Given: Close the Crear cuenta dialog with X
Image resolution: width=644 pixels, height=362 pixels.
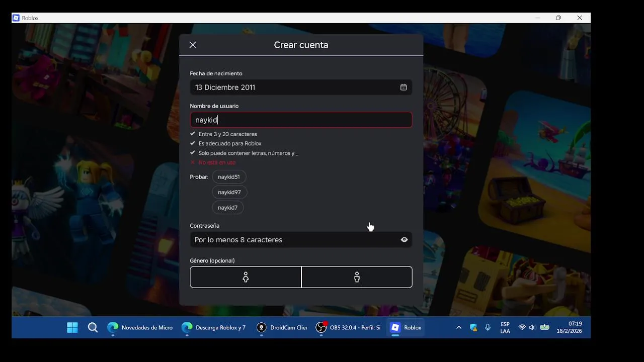Looking at the screenshot, I should click(193, 45).
